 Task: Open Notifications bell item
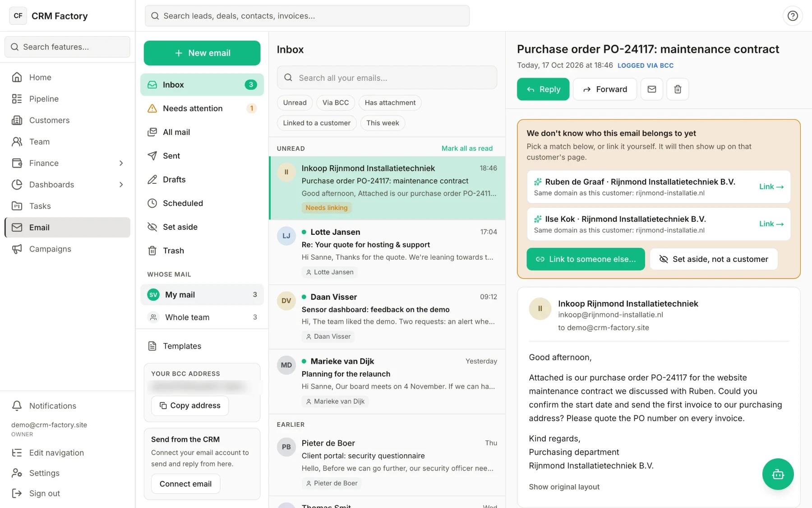point(68,405)
